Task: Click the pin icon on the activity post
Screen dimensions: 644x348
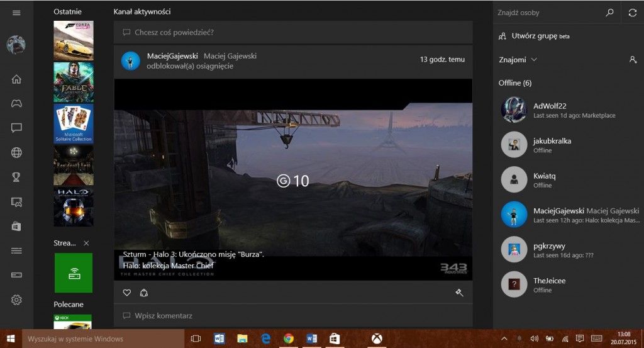Action: [x=459, y=293]
